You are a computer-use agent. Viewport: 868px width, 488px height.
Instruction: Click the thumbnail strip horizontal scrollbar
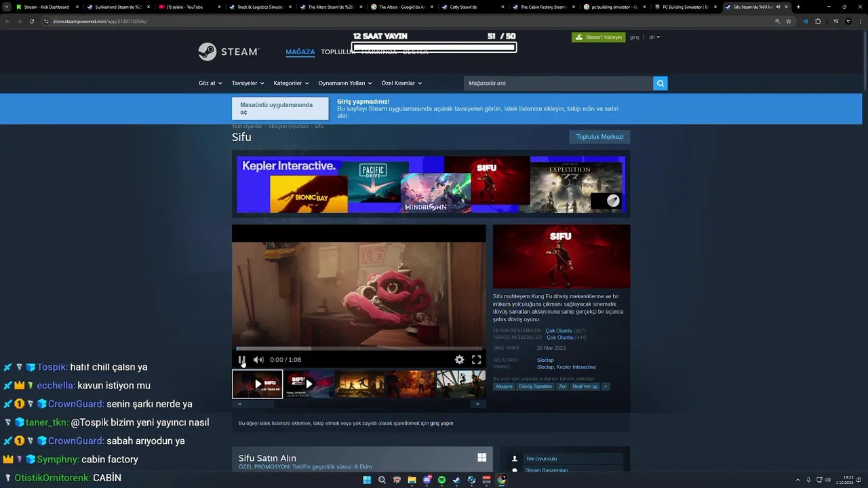(359, 404)
